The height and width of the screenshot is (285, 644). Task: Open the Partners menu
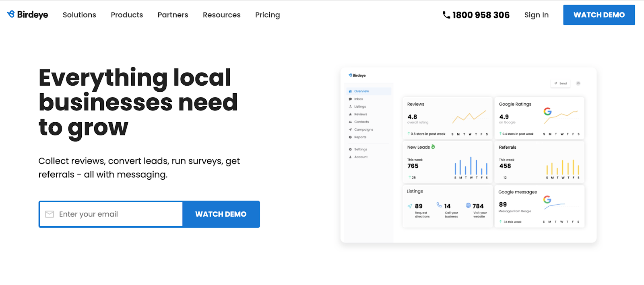tap(173, 15)
